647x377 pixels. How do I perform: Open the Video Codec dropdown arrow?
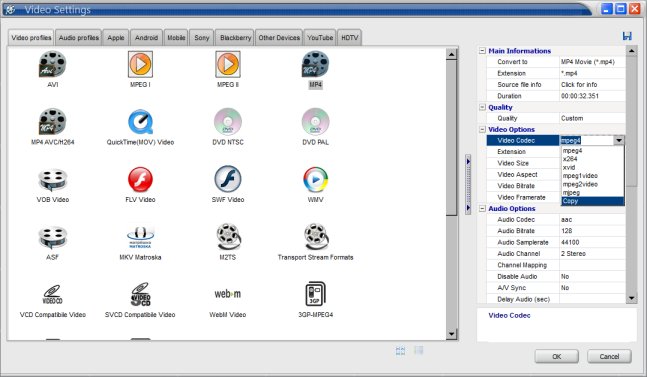[x=619, y=141]
